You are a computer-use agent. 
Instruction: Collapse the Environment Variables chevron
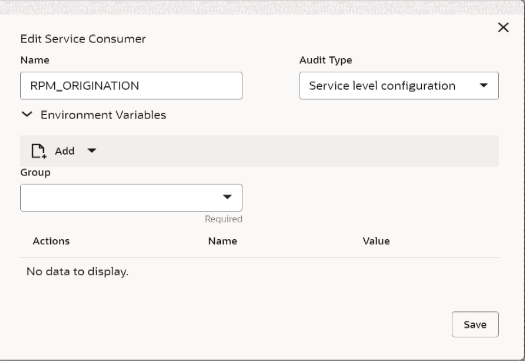point(27,115)
